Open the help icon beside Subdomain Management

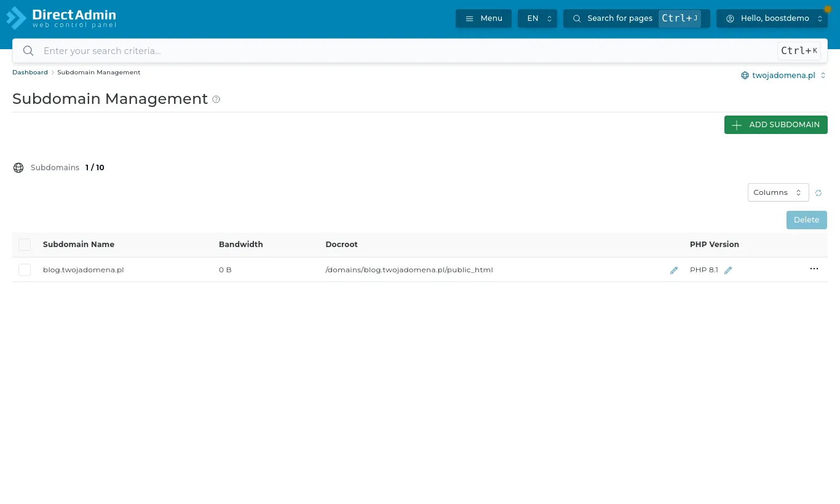tap(216, 100)
